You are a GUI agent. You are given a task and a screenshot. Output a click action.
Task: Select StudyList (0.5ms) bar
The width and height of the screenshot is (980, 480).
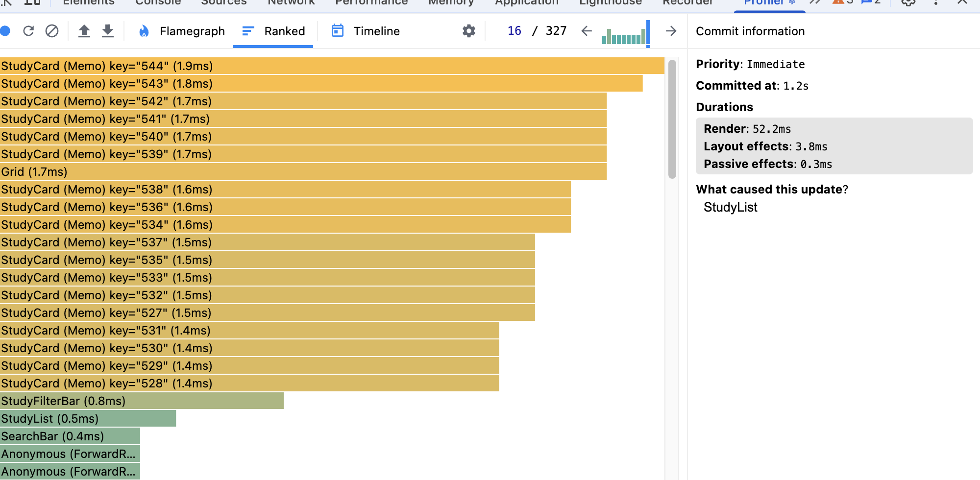pos(88,419)
